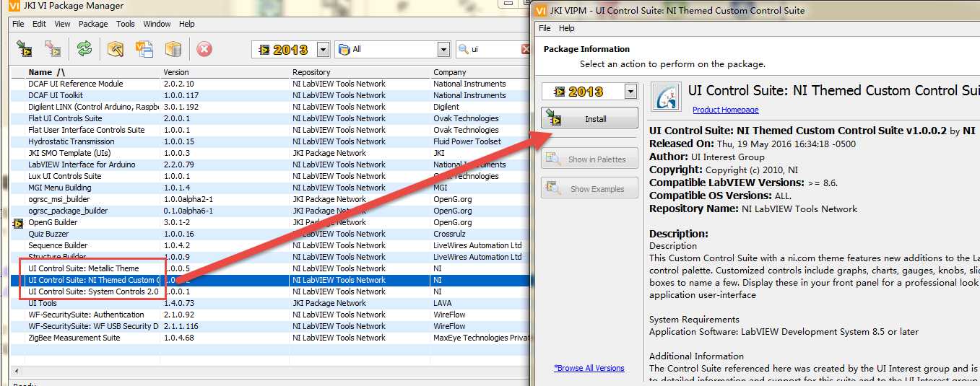Open File menu in VI Package Manager
980x386 pixels.
(18, 24)
